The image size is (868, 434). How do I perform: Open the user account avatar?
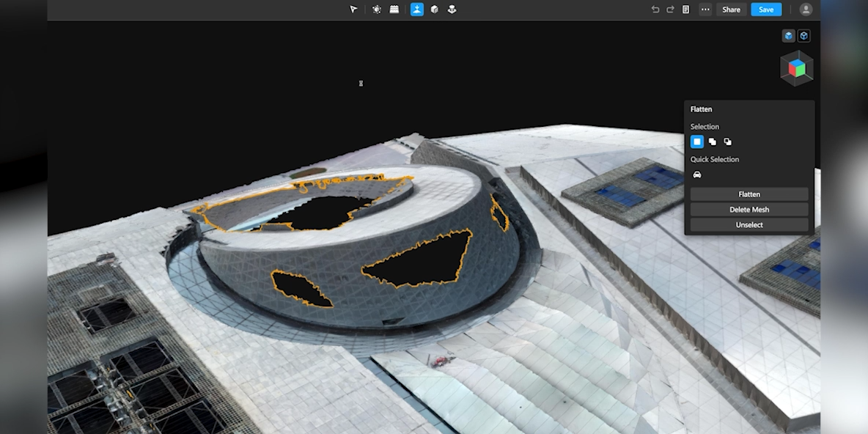tap(806, 10)
